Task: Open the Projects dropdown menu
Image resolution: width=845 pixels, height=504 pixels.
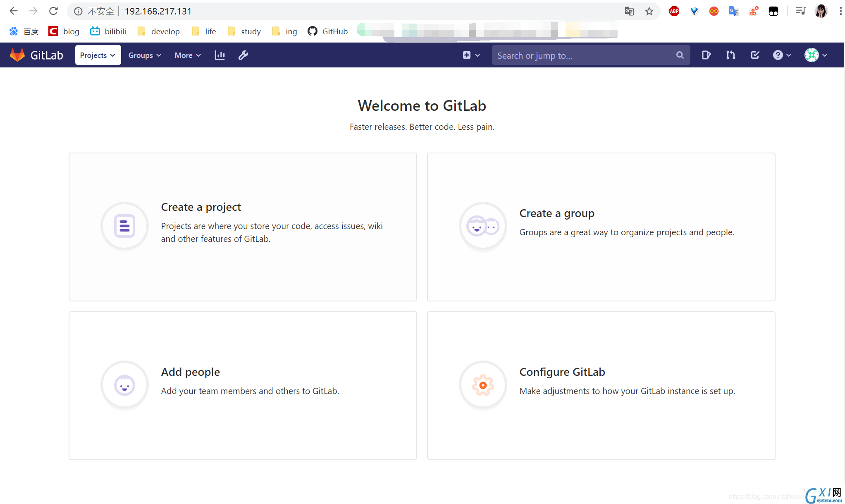Action: pyautogui.click(x=98, y=55)
